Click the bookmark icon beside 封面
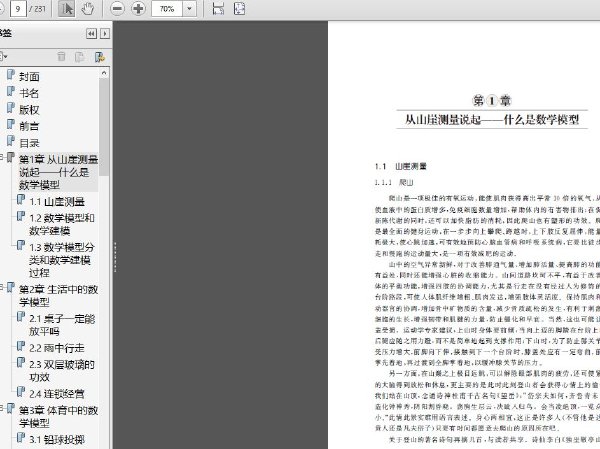600x449 pixels. [x=11, y=75]
